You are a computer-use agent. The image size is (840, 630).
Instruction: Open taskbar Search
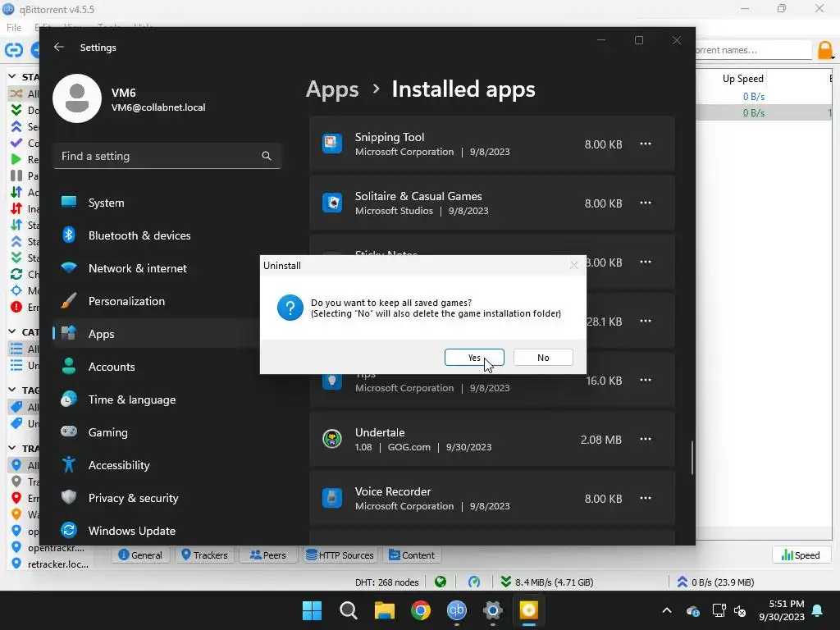pos(348,610)
